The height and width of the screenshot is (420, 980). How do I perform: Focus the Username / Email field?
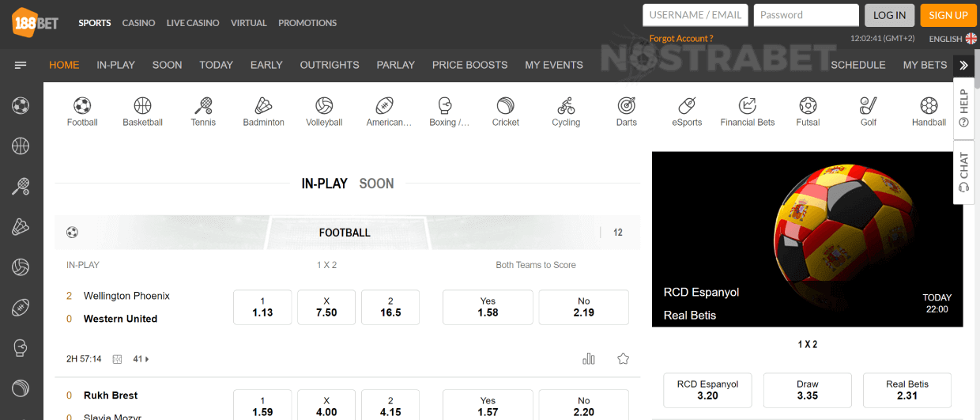click(695, 15)
